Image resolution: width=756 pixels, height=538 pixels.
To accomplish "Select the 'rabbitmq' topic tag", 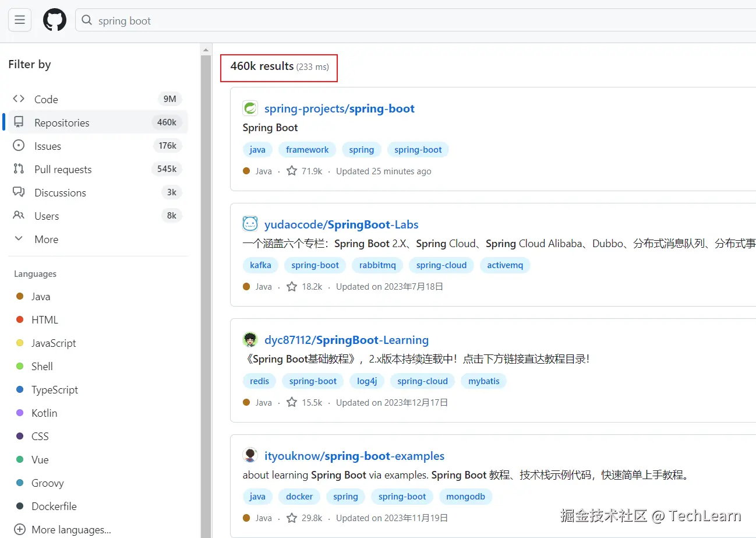I will click(x=377, y=265).
